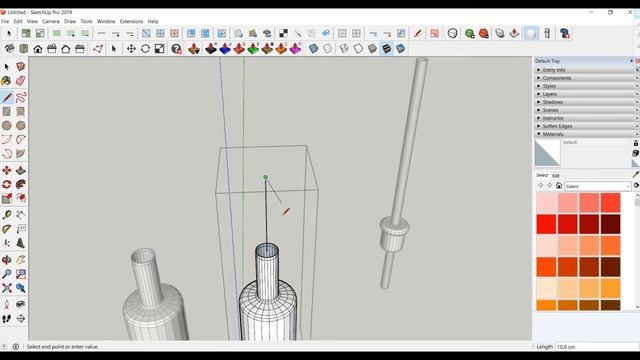Viewport: 640px width, 360px height.
Task: Choose the Eraser tool
Action: click(x=21, y=80)
